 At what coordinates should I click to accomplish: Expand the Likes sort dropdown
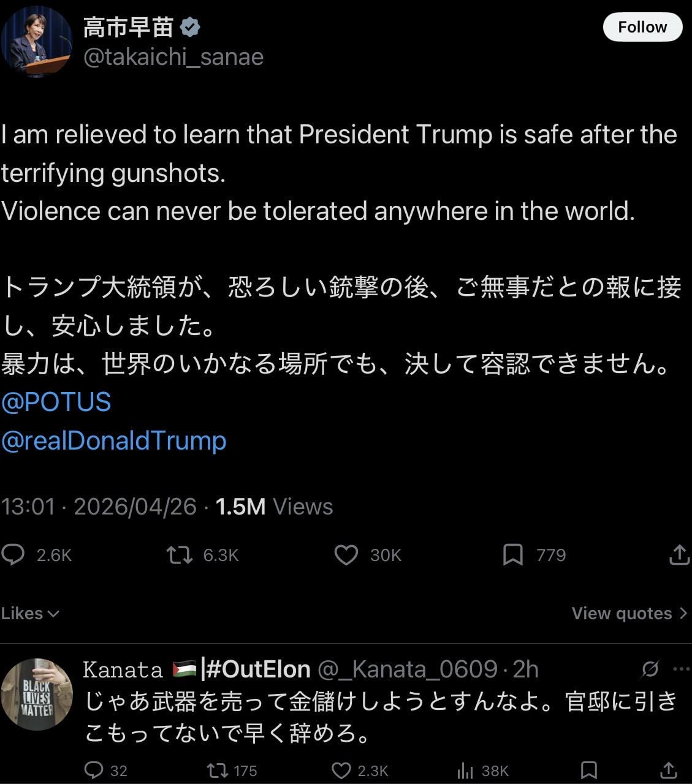point(29,614)
